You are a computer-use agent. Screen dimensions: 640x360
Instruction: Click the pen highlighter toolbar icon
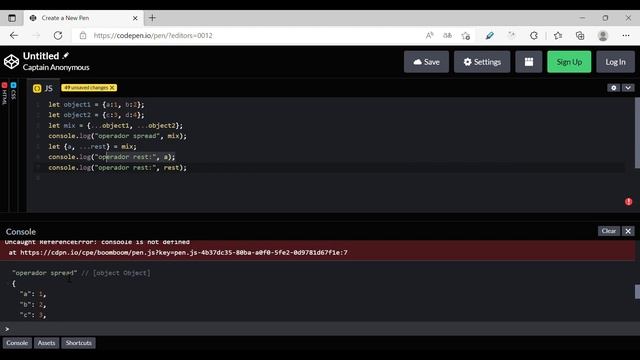click(489, 36)
